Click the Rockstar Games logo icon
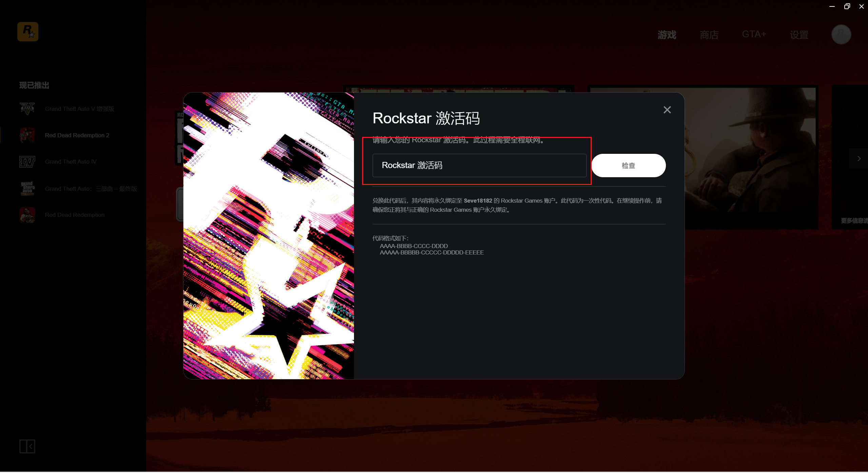The height and width of the screenshot is (473, 868). point(28,32)
